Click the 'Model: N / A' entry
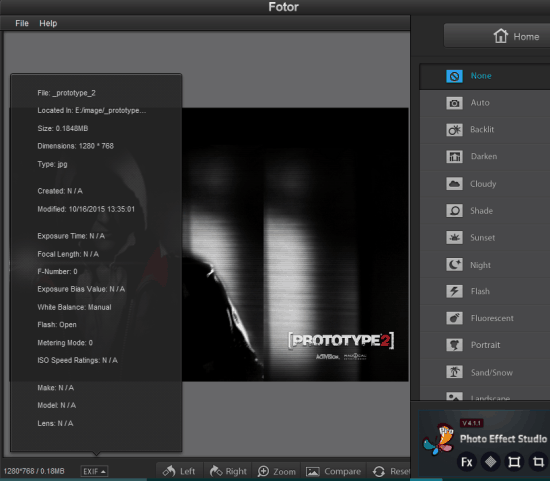 [x=56, y=405]
